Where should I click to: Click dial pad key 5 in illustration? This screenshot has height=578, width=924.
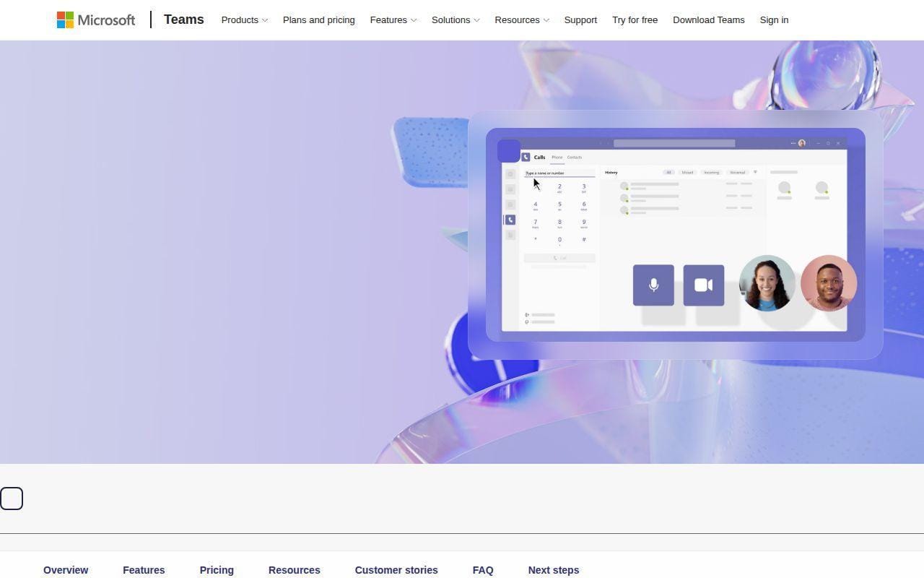tap(559, 206)
